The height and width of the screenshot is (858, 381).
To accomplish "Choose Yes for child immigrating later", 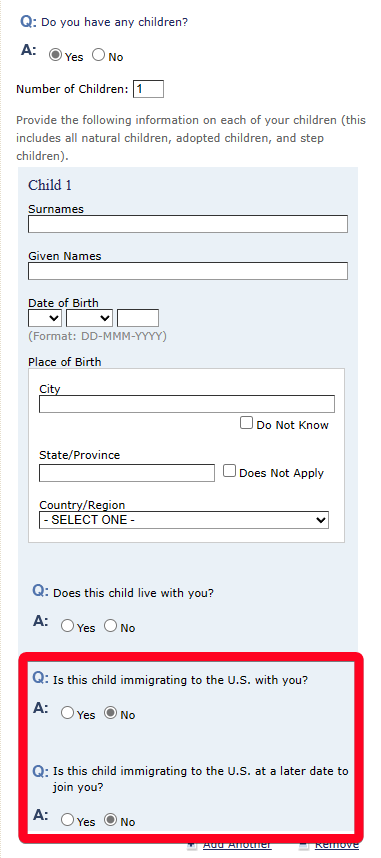I will point(67,820).
